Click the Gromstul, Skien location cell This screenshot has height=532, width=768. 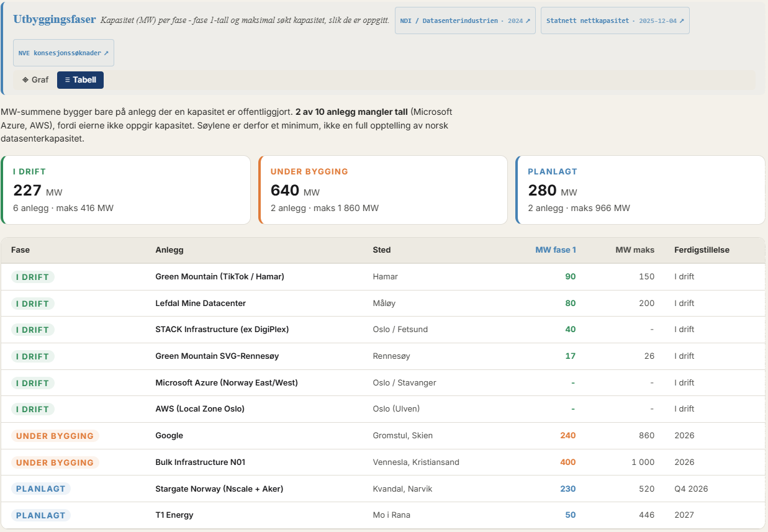click(x=402, y=435)
